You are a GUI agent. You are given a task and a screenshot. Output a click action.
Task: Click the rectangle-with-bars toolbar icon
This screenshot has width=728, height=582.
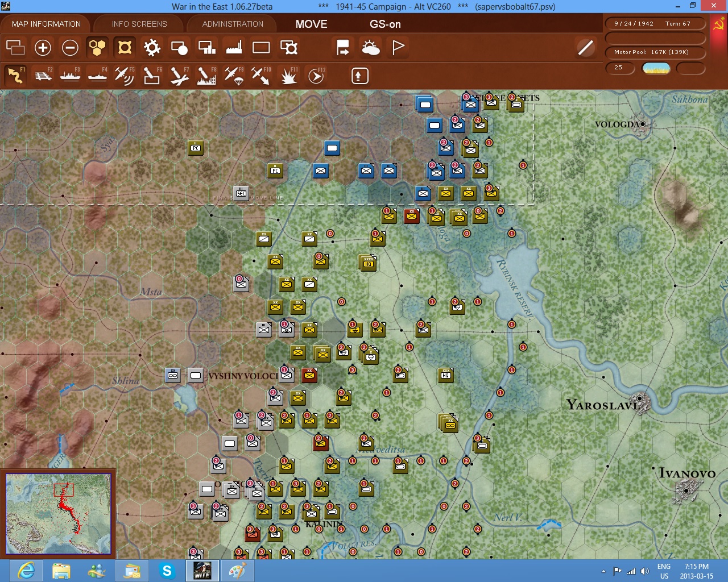pos(206,47)
